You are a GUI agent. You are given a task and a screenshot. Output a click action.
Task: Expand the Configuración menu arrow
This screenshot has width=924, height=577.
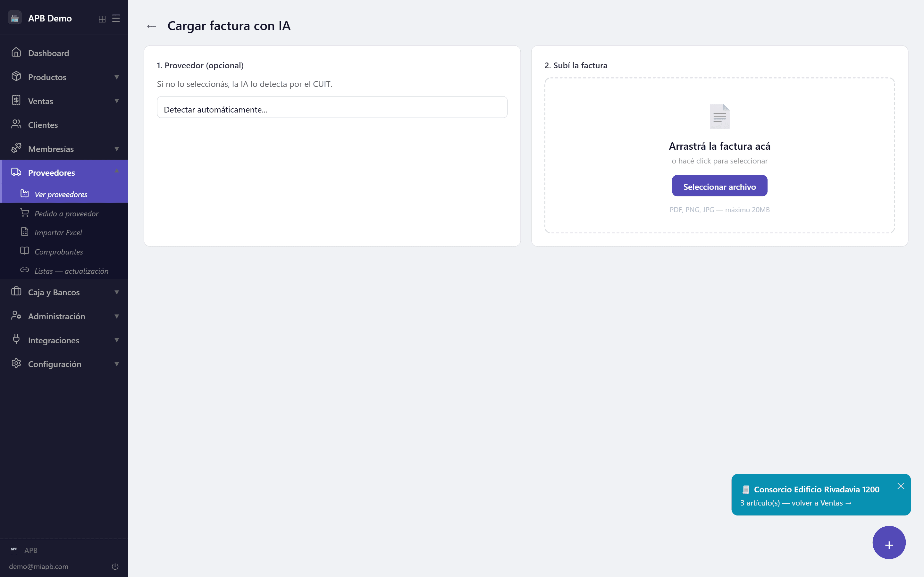117,364
